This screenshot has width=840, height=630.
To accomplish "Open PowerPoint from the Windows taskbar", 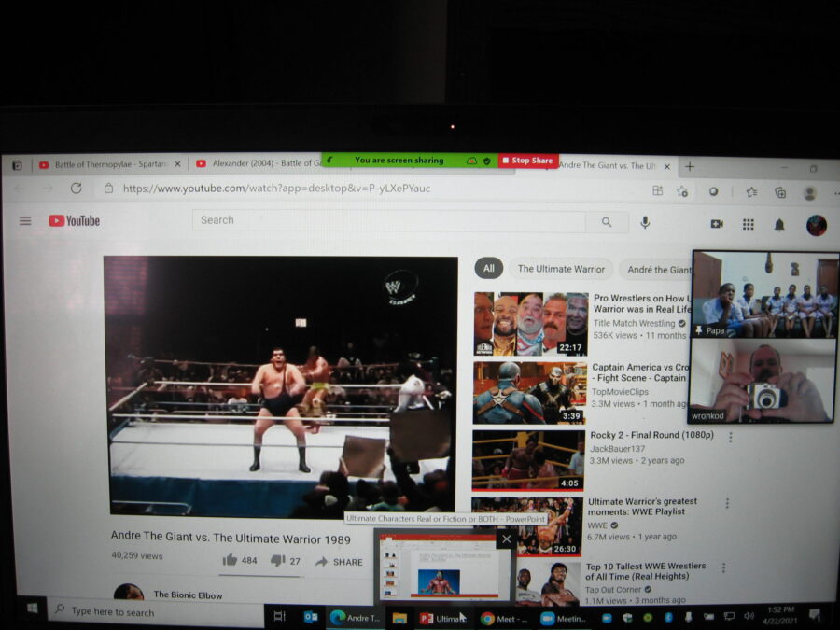I will [442, 618].
